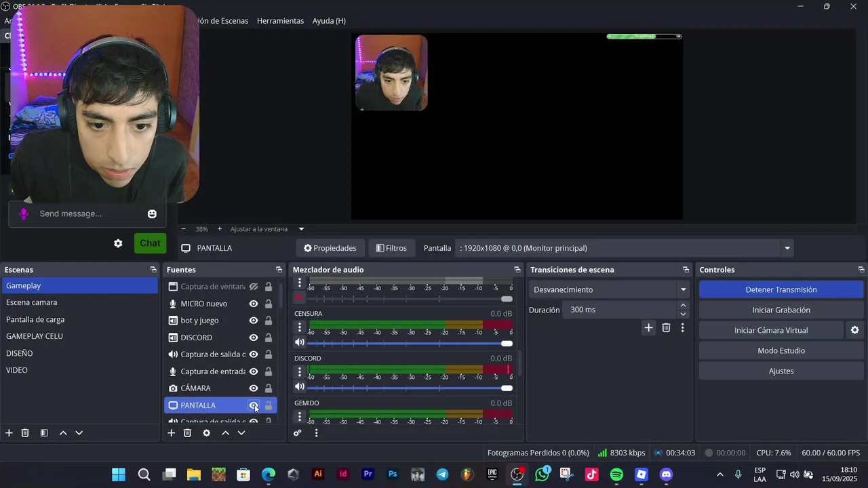Open Desvanecimiento transition dropdown
The height and width of the screenshot is (488, 868).
[609, 289]
